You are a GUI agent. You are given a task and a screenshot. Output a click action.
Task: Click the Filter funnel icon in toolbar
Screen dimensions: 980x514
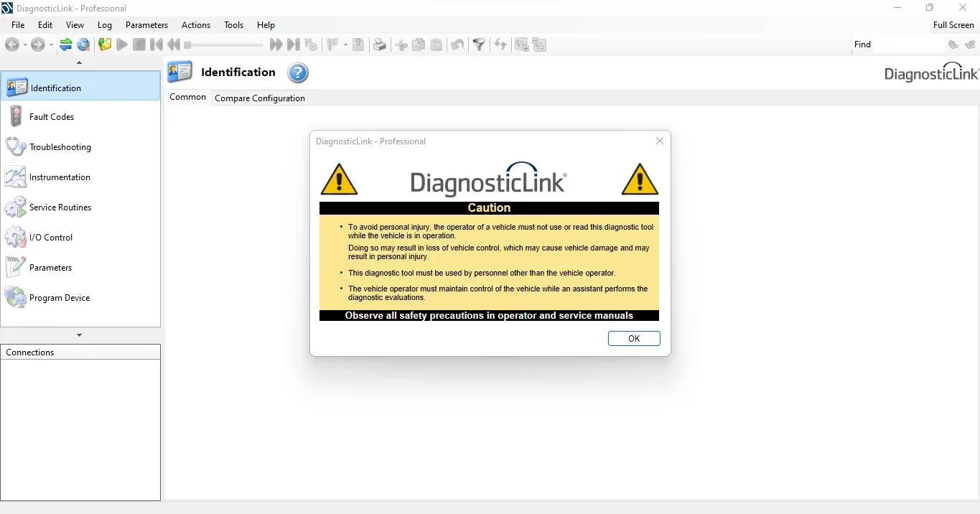479,45
